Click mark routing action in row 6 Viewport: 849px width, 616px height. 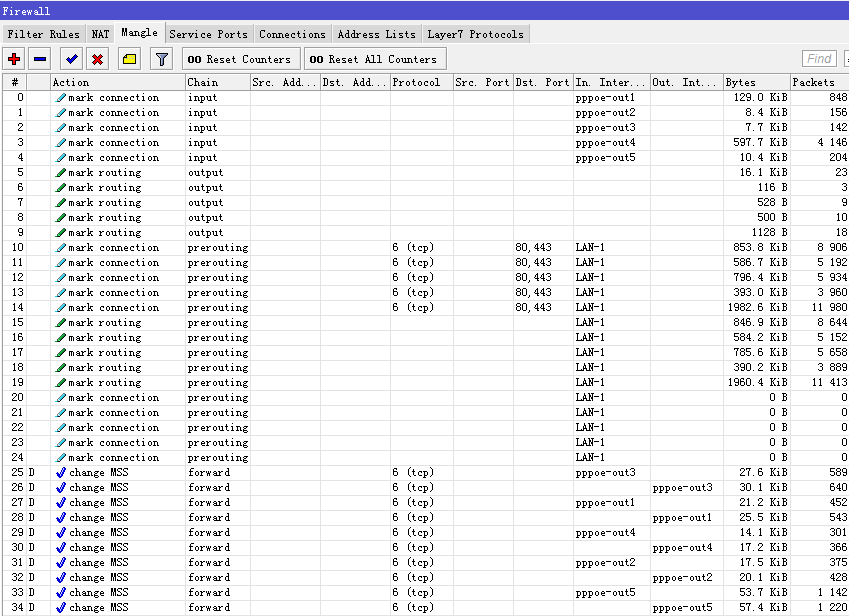pos(105,187)
